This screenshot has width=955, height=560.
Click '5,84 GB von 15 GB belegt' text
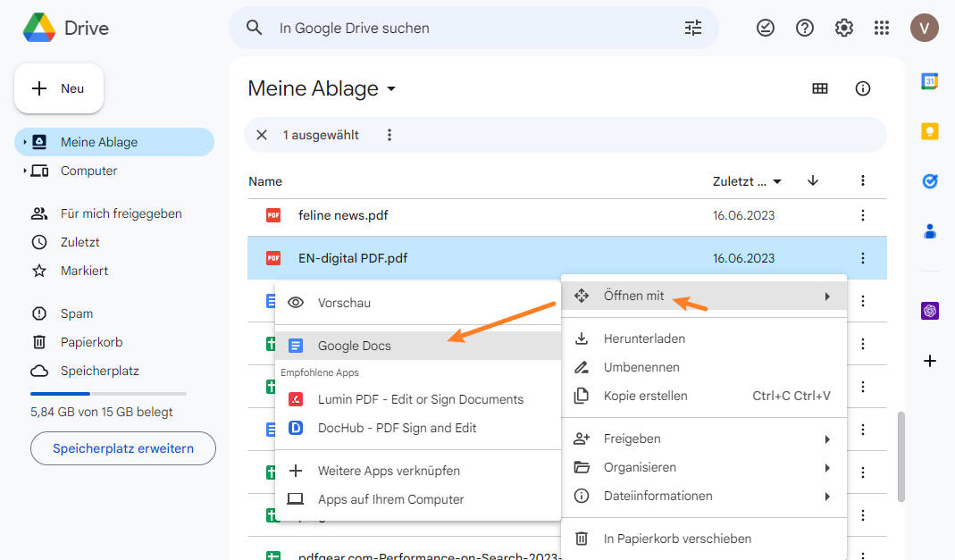coord(102,412)
